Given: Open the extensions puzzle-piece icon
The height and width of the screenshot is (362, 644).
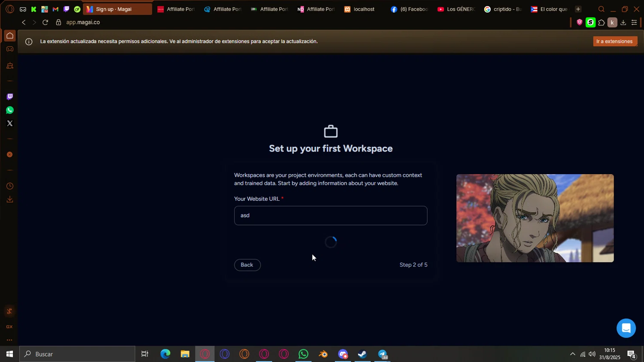Looking at the screenshot, I should pyautogui.click(x=601, y=22).
